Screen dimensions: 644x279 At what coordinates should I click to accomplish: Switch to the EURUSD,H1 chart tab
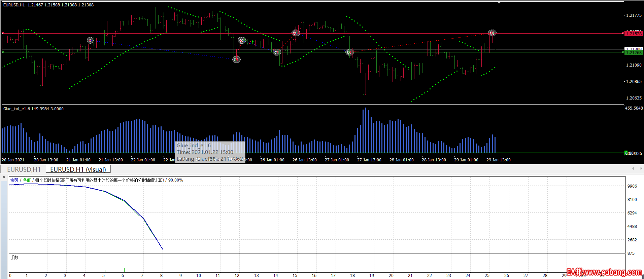24,169
